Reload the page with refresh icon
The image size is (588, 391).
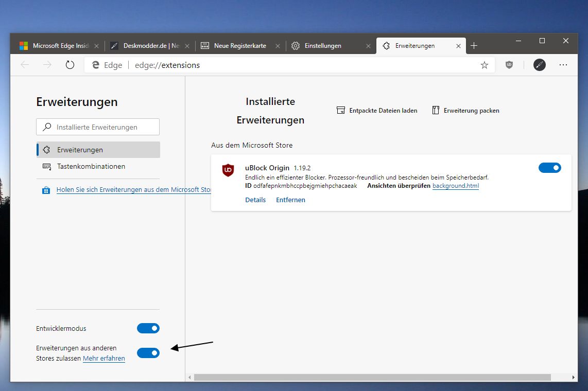[x=70, y=65]
